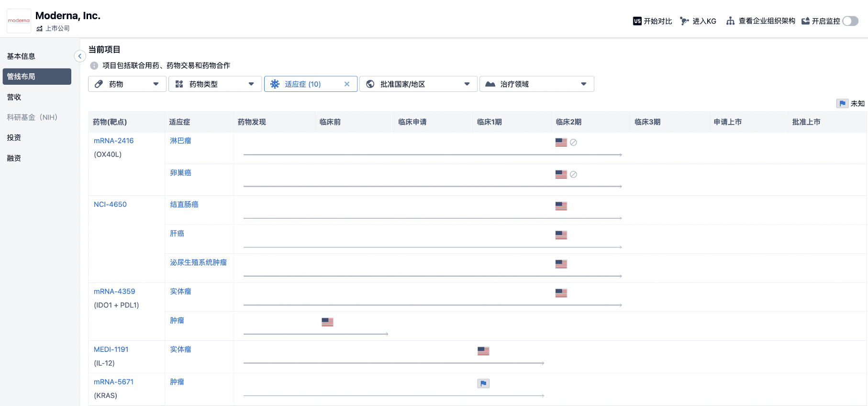The height and width of the screenshot is (406, 868).
Task: Open the mRNA-2416 drug link
Action: click(113, 141)
